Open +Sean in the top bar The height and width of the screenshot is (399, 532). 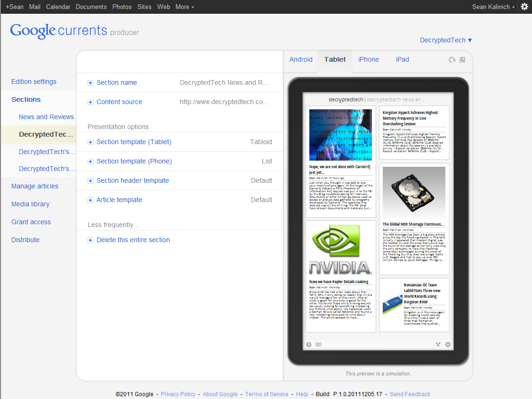(15, 7)
